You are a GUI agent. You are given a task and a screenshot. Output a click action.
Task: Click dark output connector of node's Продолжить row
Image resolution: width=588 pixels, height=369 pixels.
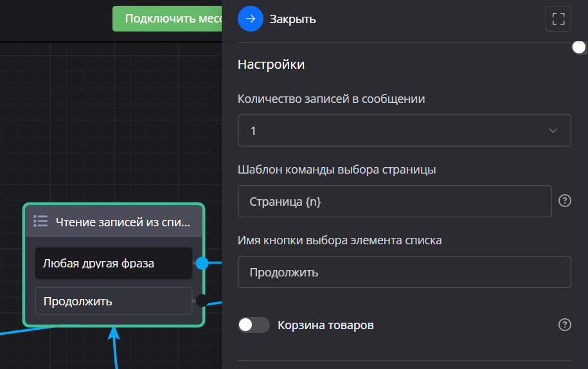tap(201, 300)
